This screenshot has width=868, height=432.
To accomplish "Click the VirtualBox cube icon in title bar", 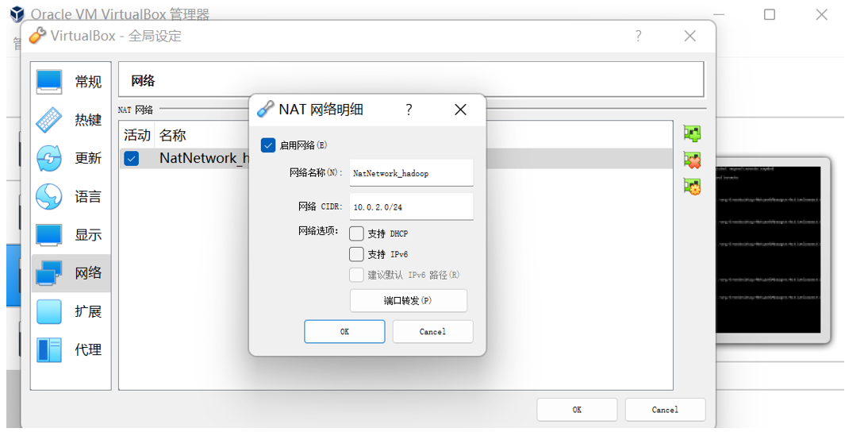I will tap(17, 14).
